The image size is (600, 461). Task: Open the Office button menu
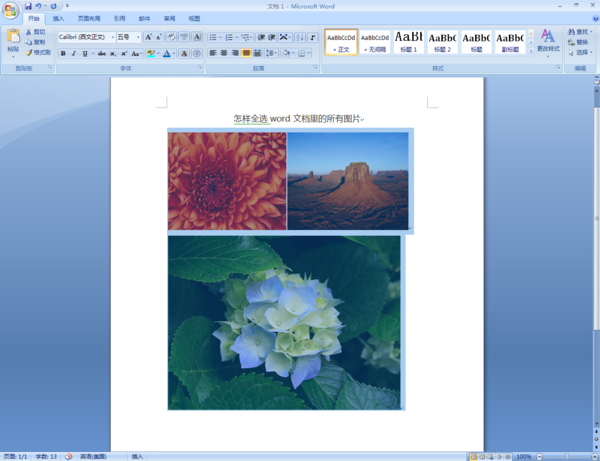[10, 10]
